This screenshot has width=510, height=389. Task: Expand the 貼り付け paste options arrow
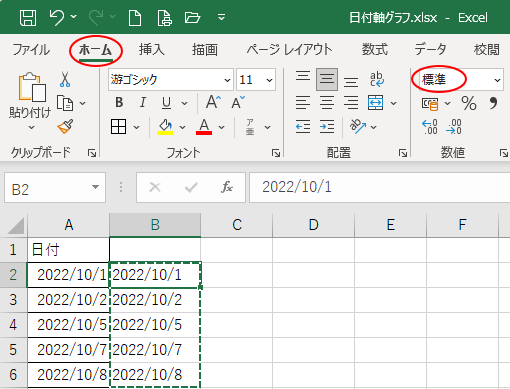pyautogui.click(x=31, y=127)
